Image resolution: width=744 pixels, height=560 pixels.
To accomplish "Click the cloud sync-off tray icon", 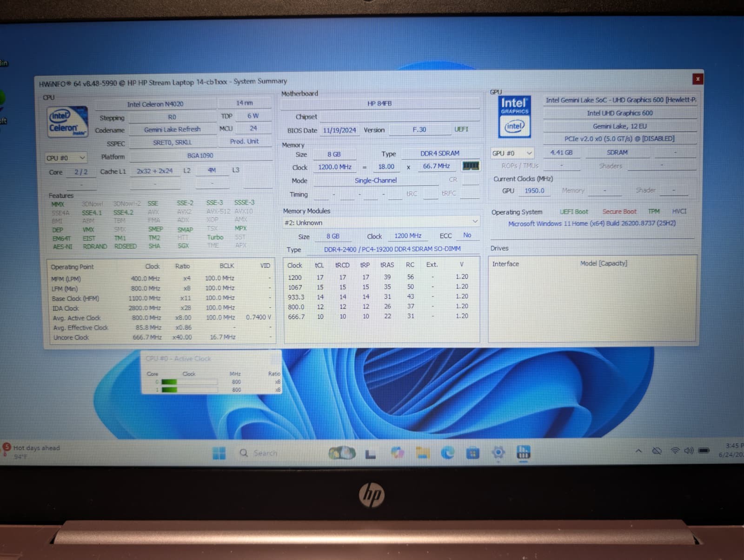I will coord(657,451).
